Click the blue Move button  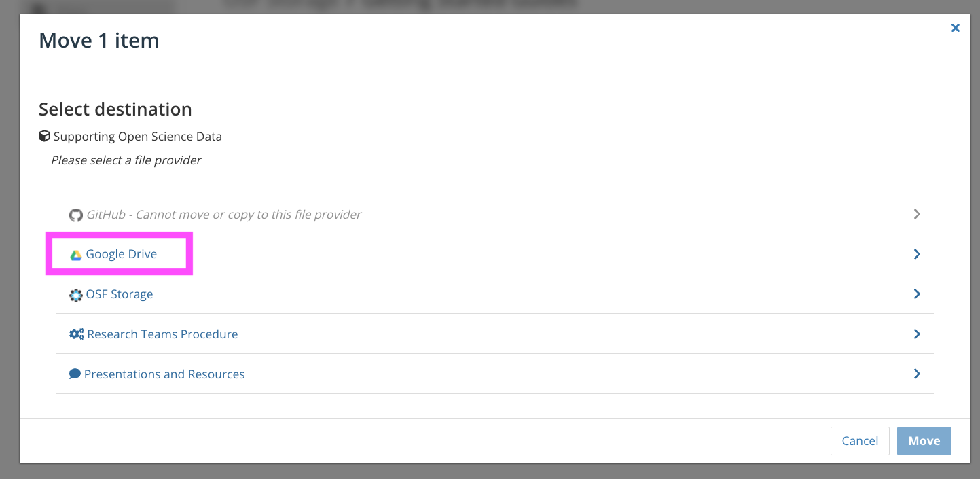point(924,441)
